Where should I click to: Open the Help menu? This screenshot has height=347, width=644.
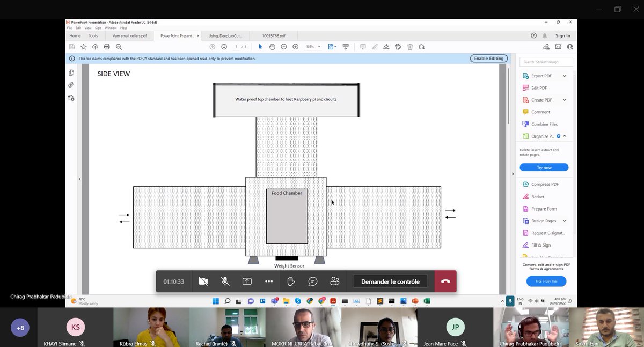pyautogui.click(x=123, y=28)
